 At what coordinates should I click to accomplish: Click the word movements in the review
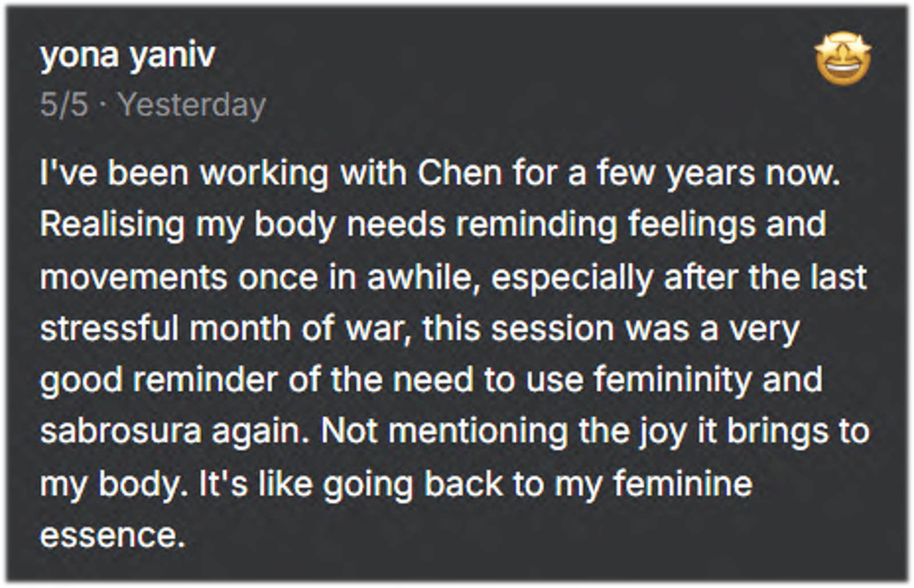point(133,277)
